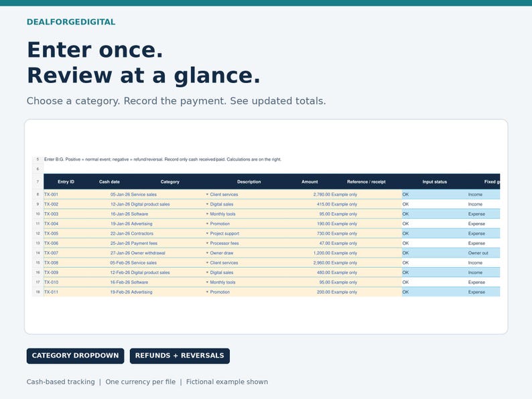Click entry ID cell TX-009
The width and height of the screenshot is (532, 399).
tap(51, 272)
